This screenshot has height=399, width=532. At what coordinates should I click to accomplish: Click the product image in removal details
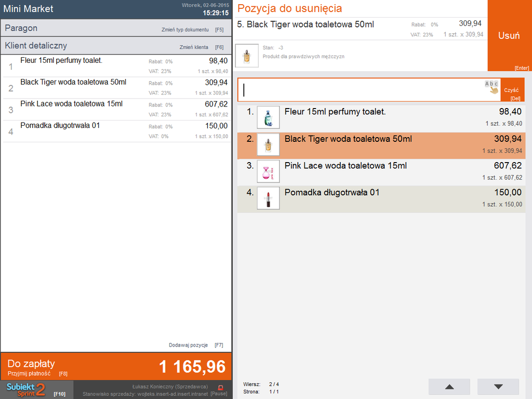(x=247, y=56)
